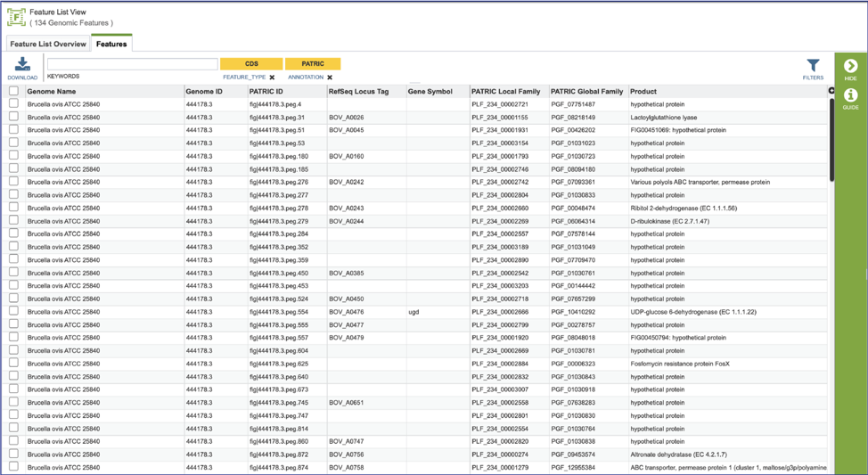Click 'Altronate dehydratase (EC 4.2.1.7)' cell
The image size is (868, 475).
[679, 455]
